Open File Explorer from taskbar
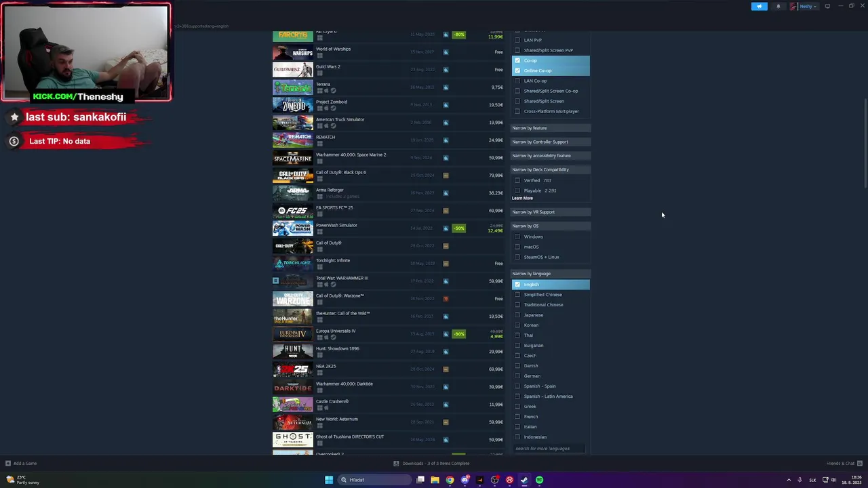Screen dimensions: 868x488 point(435,480)
